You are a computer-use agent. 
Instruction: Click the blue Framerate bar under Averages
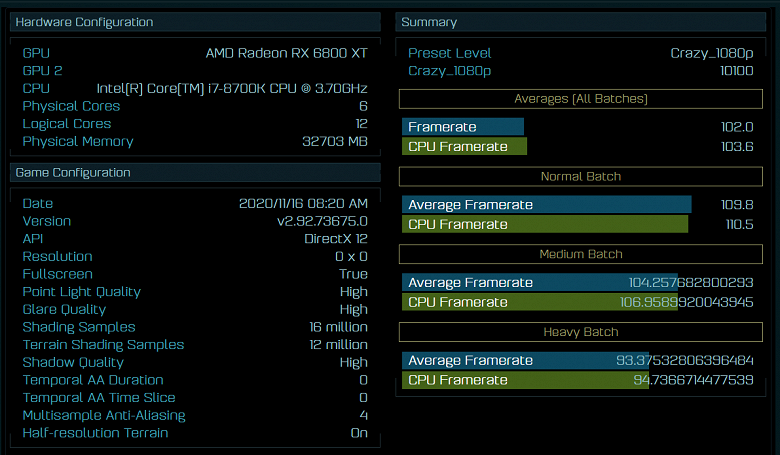(463, 127)
